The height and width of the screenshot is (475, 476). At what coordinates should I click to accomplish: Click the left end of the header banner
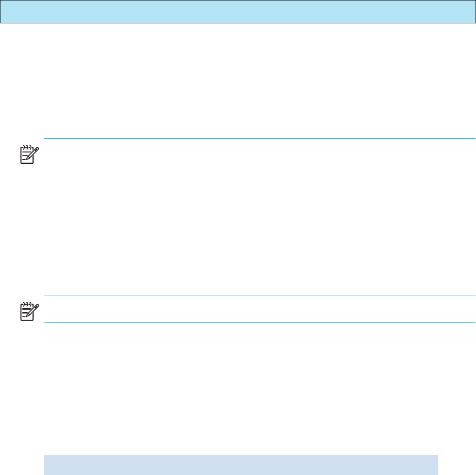(x=6, y=11)
